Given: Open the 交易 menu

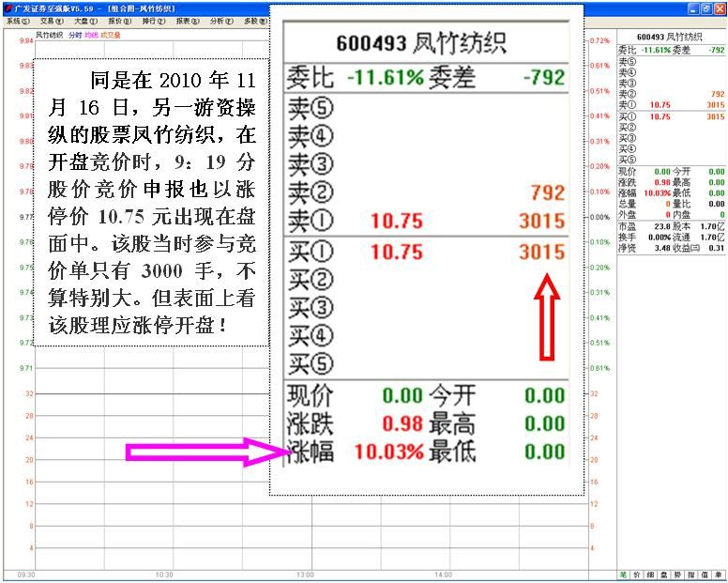Looking at the screenshot, I should 52,21.
